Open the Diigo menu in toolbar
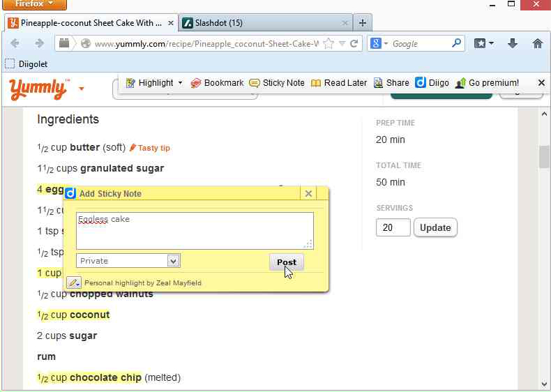Screen dimensions: 551x392 (432, 83)
